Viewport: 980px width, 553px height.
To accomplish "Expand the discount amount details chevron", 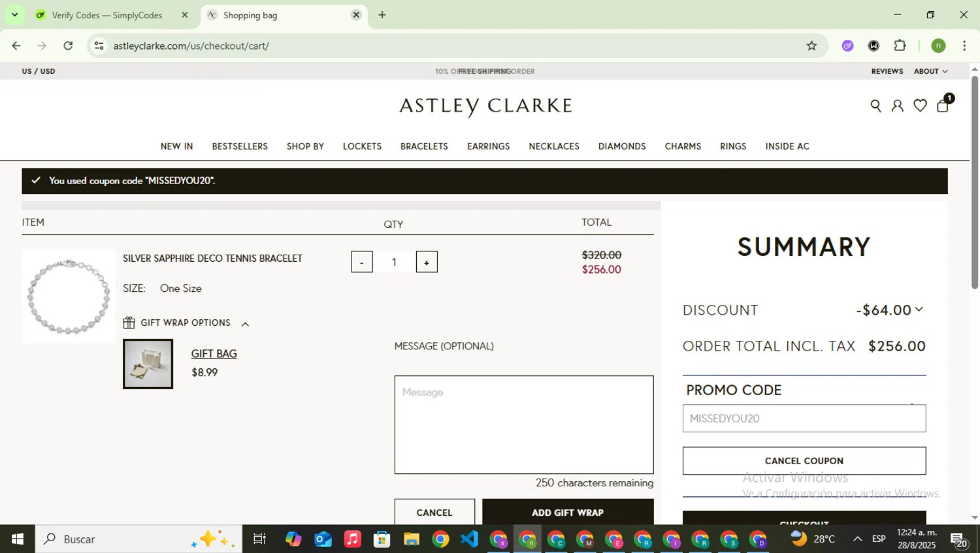I will coord(919,309).
